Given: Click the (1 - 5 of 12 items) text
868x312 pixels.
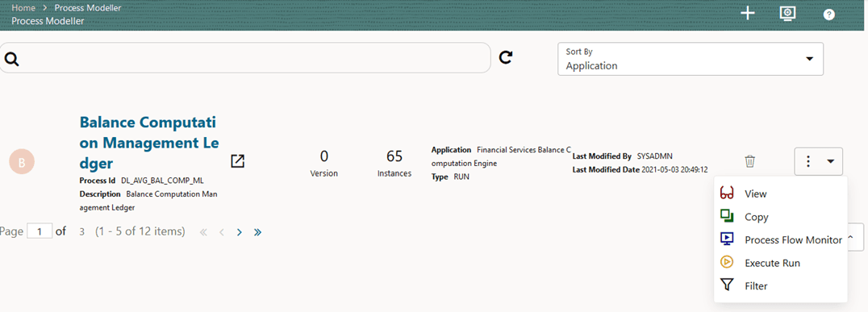Looking at the screenshot, I should tap(140, 231).
